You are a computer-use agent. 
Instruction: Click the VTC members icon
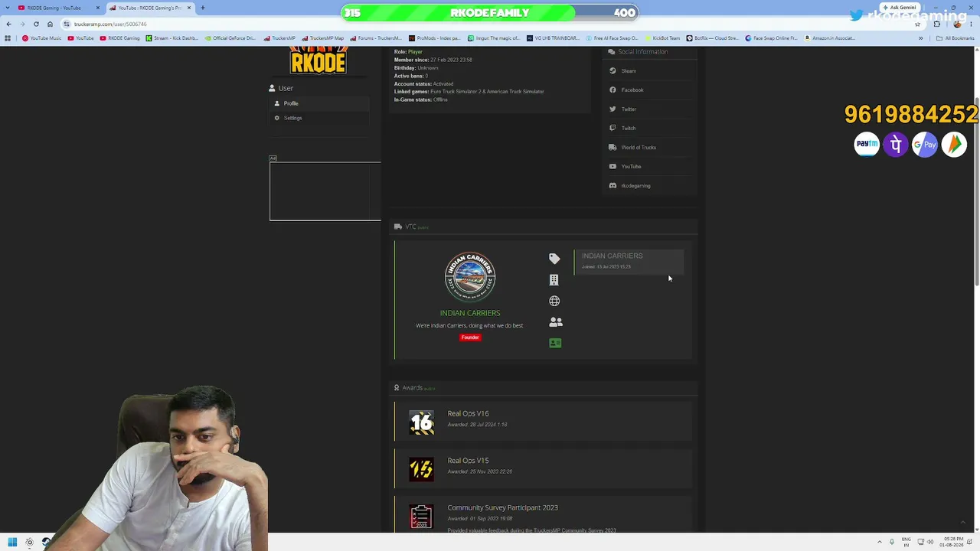pyautogui.click(x=555, y=322)
